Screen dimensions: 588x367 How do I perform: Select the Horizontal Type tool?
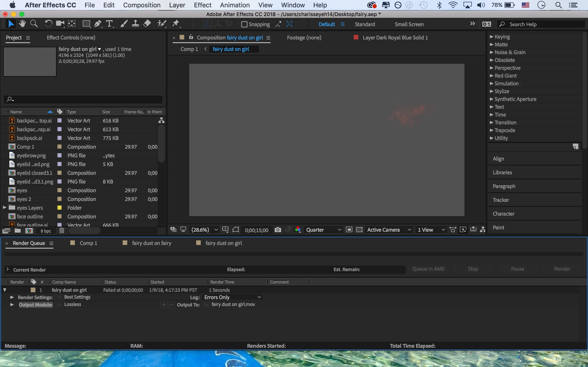pos(110,24)
